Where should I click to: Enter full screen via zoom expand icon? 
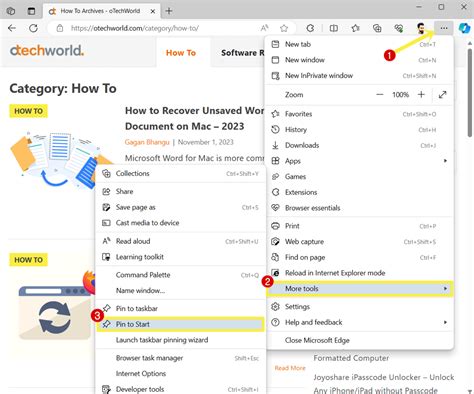[442, 95]
